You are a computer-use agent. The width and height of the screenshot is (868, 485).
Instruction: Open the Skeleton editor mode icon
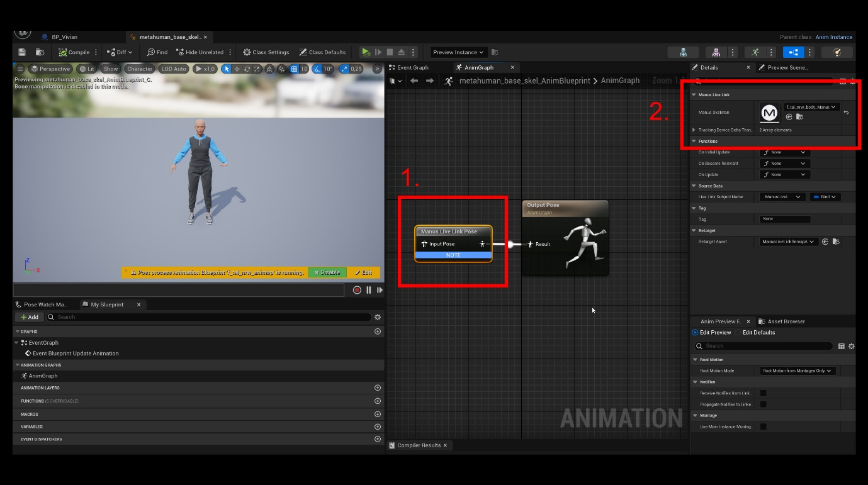683,52
